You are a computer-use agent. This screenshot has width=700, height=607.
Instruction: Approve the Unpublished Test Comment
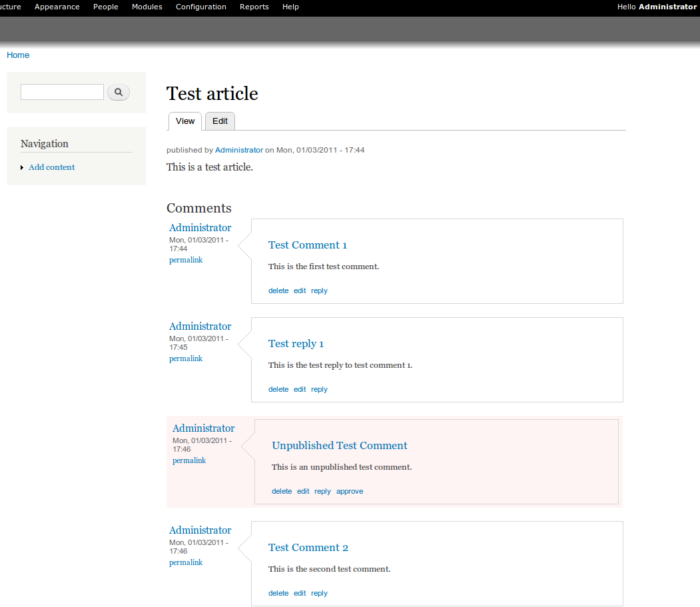350,491
